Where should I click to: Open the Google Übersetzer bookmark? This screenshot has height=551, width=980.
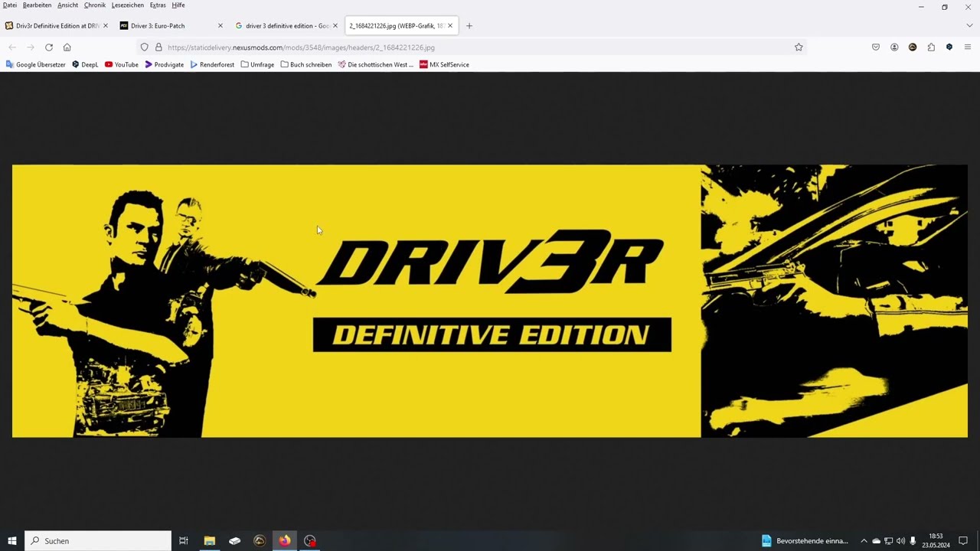pyautogui.click(x=36, y=65)
